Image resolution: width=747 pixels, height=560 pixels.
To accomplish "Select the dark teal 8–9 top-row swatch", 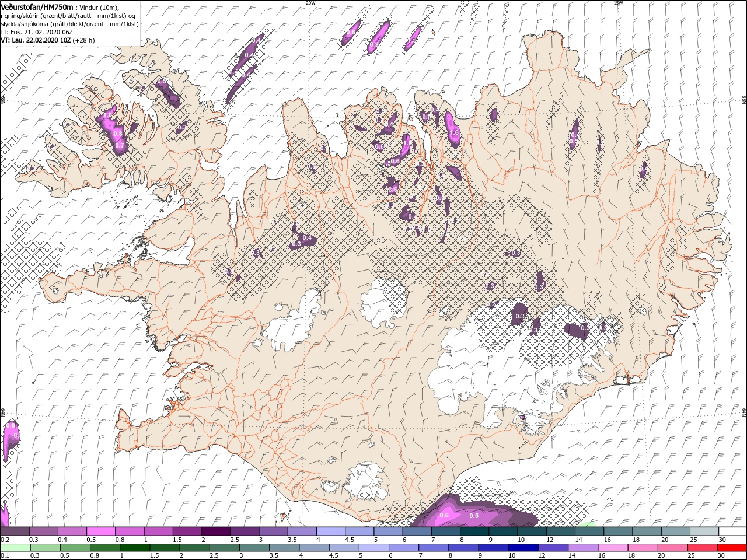I will tap(474, 531).
